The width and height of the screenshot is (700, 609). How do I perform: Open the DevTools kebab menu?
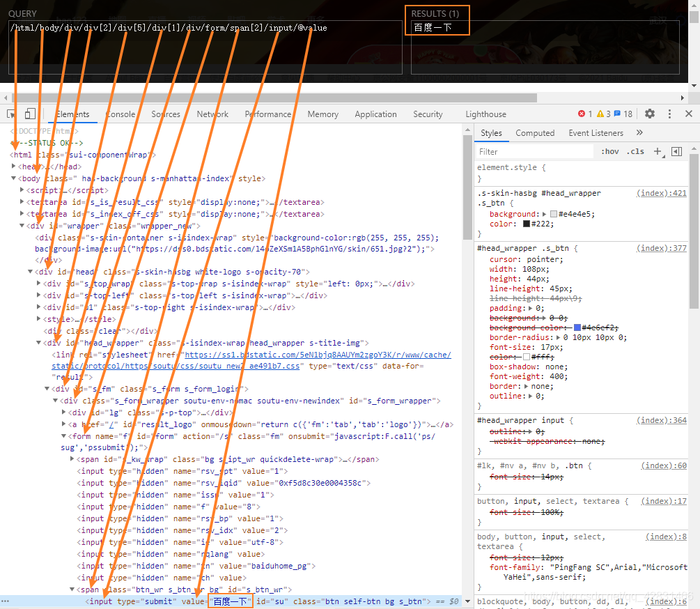pyautogui.click(x=669, y=114)
